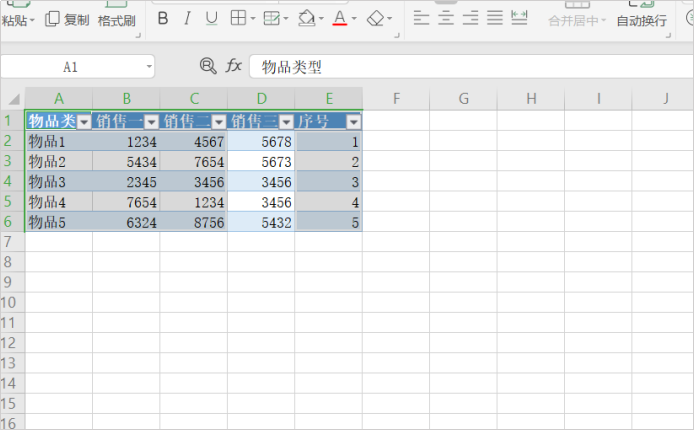Screen dimensions: 695x431
Task: Click the Name Box showing A1
Action: pos(70,67)
